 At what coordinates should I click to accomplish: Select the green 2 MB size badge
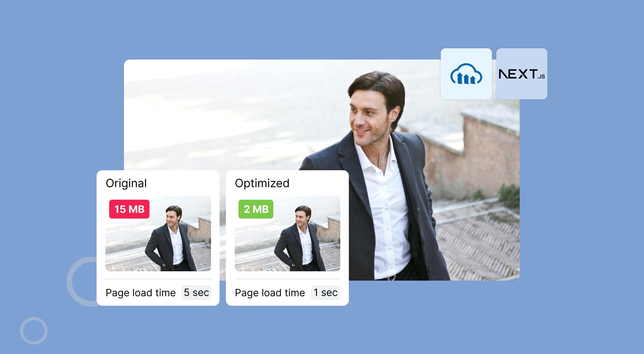(256, 209)
